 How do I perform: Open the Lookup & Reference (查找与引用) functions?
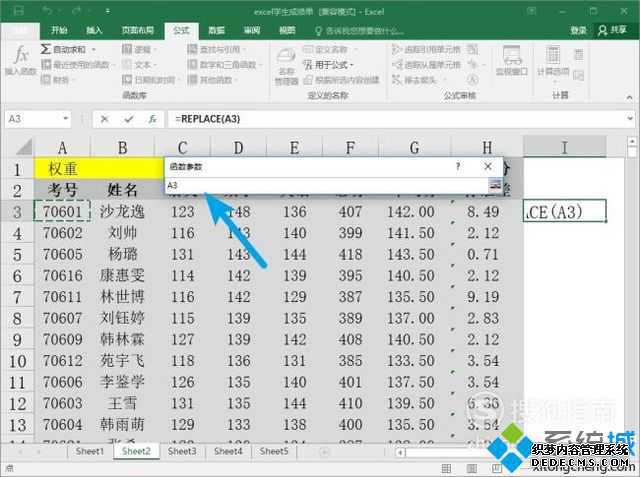[x=216, y=49]
